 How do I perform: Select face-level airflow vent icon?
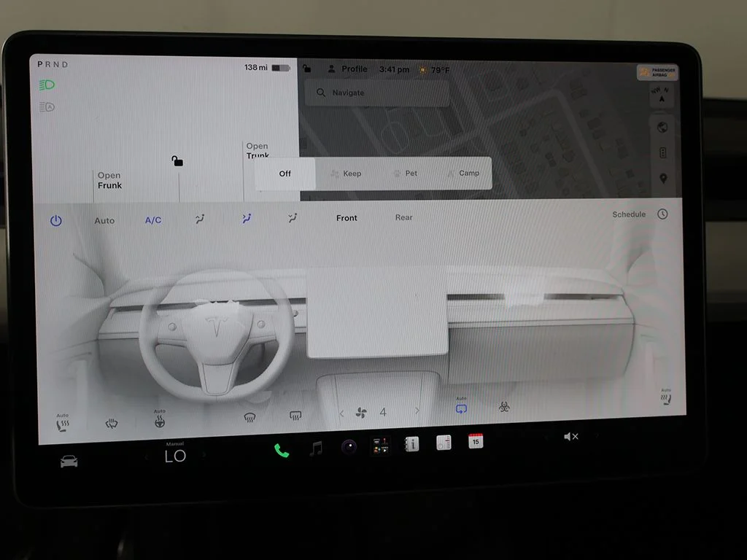[x=247, y=218]
